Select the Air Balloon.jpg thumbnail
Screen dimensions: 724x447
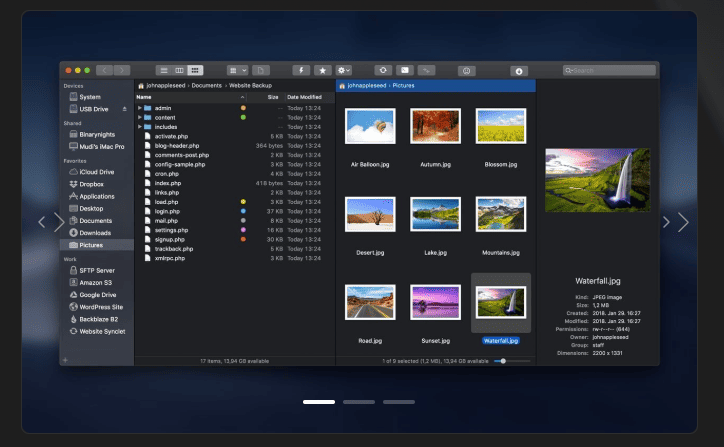pyautogui.click(x=370, y=126)
